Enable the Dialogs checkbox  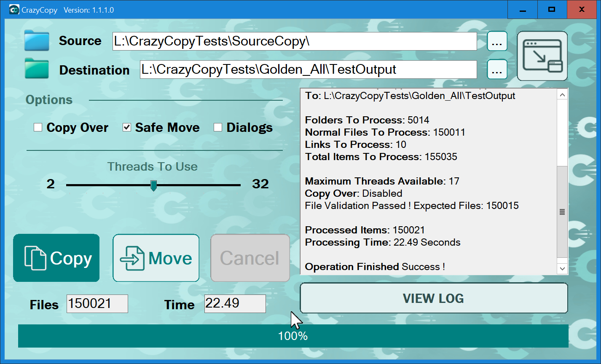(218, 127)
